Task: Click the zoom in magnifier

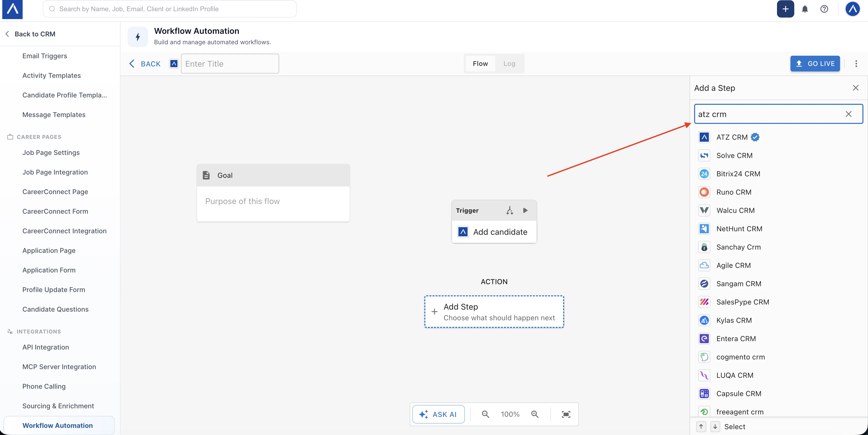Action: click(x=535, y=414)
